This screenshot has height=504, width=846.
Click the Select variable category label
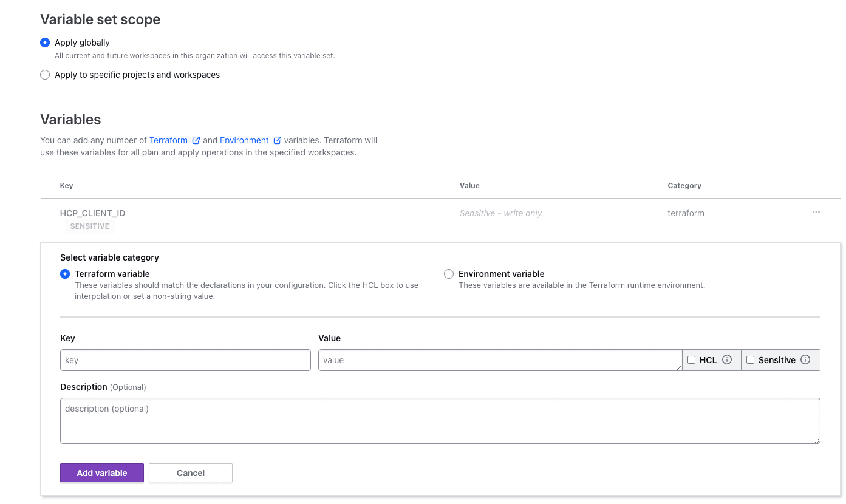click(x=110, y=257)
